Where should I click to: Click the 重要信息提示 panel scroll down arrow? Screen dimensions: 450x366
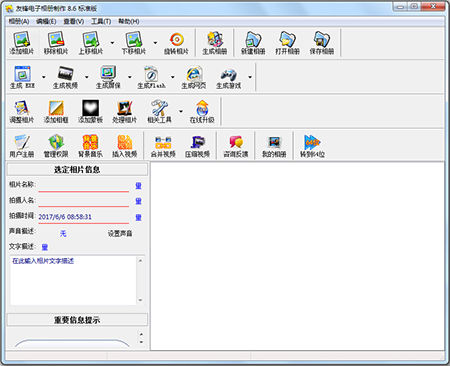point(141,342)
